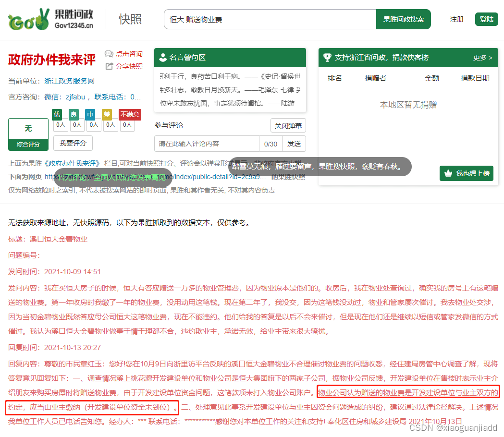This screenshot has height=437, width=504.
Task: Click the 问题编号 line
Action: (x=24, y=255)
